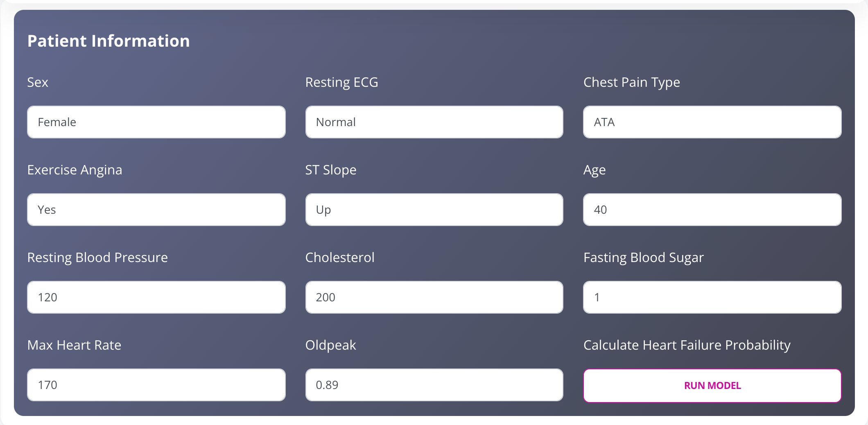Focus the Oldpeak input field
The image size is (868, 425).
(434, 385)
